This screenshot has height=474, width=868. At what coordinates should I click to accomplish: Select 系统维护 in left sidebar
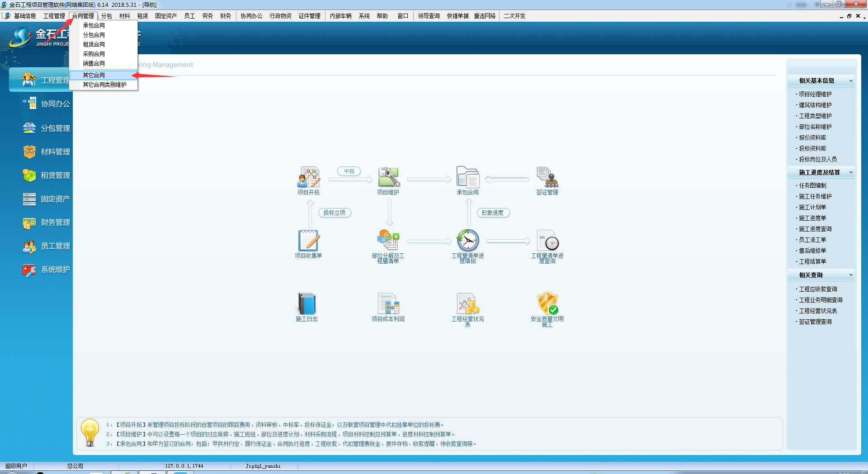click(47, 269)
